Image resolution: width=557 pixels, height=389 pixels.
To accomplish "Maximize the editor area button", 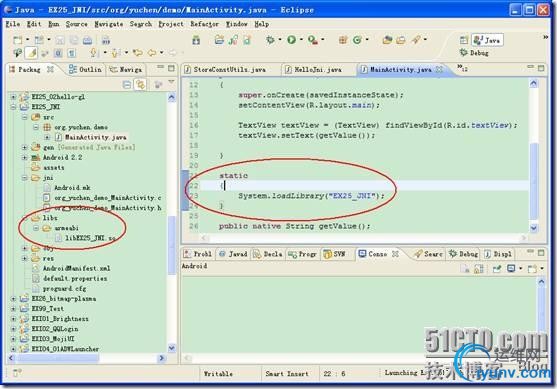I will tap(541, 67).
